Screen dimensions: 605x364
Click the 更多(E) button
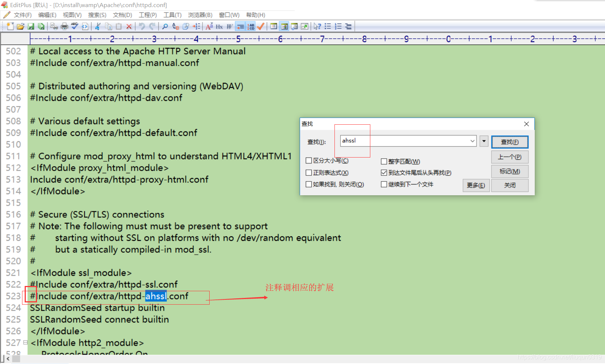(x=476, y=185)
